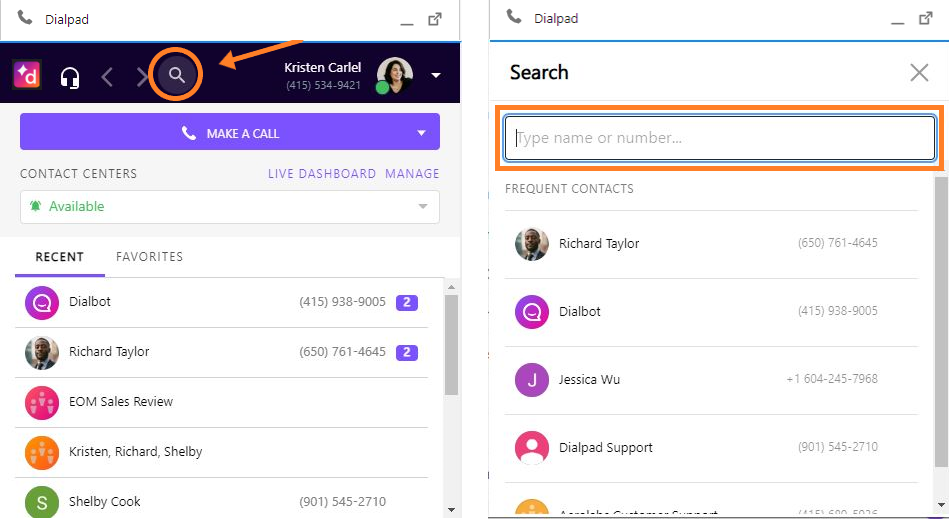Pop out the right Dialpad window
This screenshot has height=519, width=949.
pos(925,18)
